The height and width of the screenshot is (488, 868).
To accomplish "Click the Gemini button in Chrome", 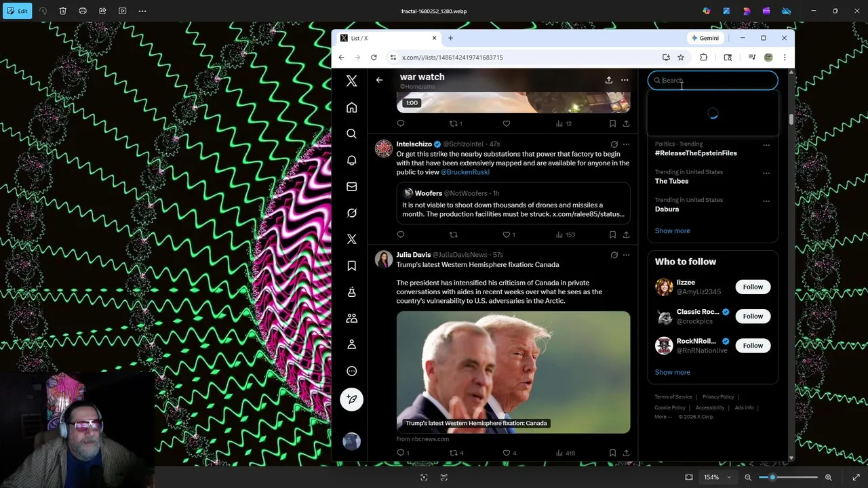I will [x=705, y=38].
